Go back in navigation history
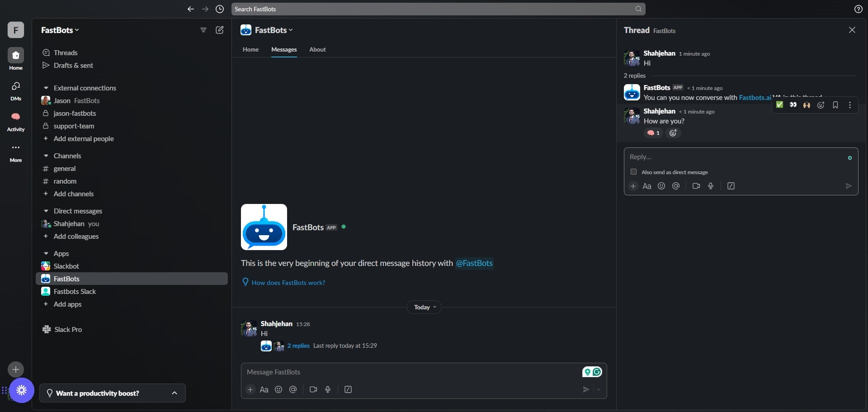The image size is (868, 412). (190, 9)
